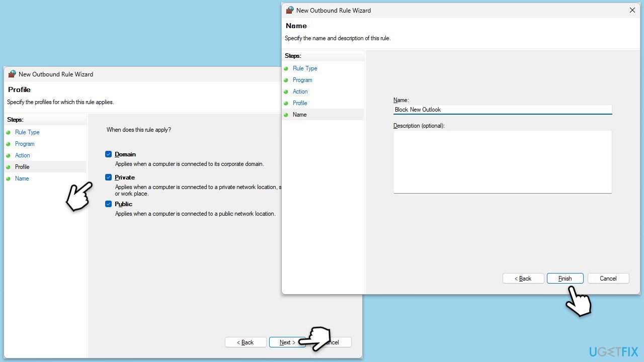Click green bullet beside Action in Name wizard
The height and width of the screenshot is (362, 644).
pos(286,92)
